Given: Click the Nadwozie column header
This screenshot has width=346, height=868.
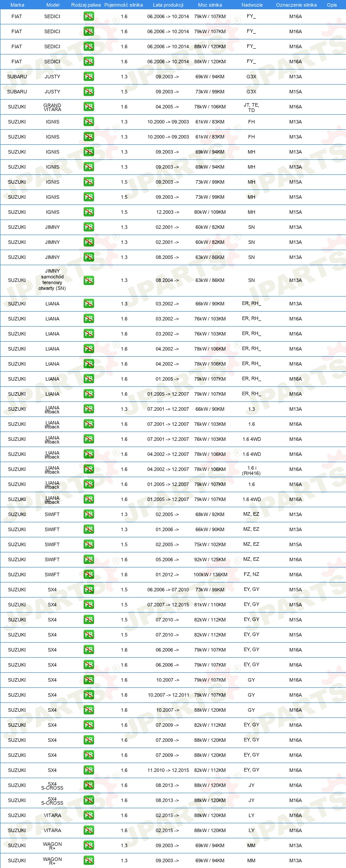Looking at the screenshot, I should point(252,5).
